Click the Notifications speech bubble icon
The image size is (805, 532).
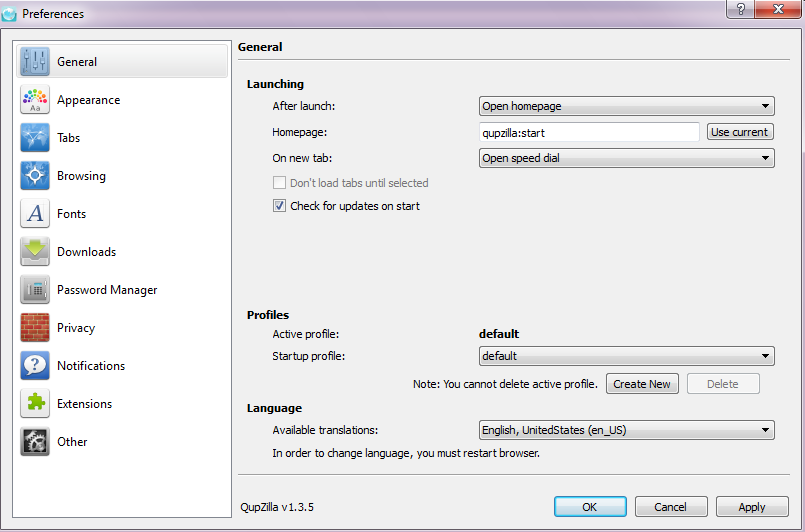[x=35, y=366]
